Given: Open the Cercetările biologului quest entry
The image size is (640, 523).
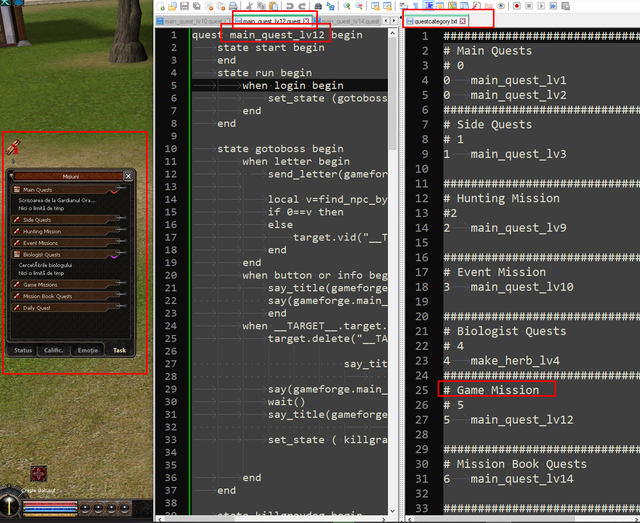Looking at the screenshot, I should 45,265.
